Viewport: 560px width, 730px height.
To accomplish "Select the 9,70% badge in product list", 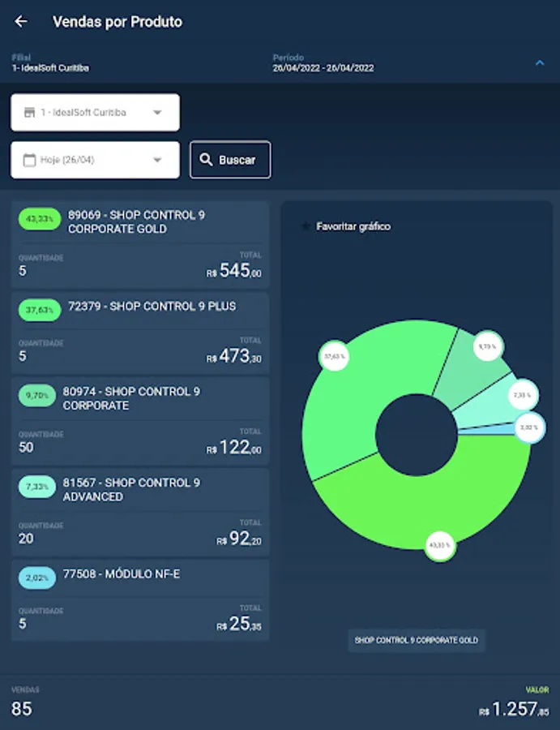I will pyautogui.click(x=37, y=396).
